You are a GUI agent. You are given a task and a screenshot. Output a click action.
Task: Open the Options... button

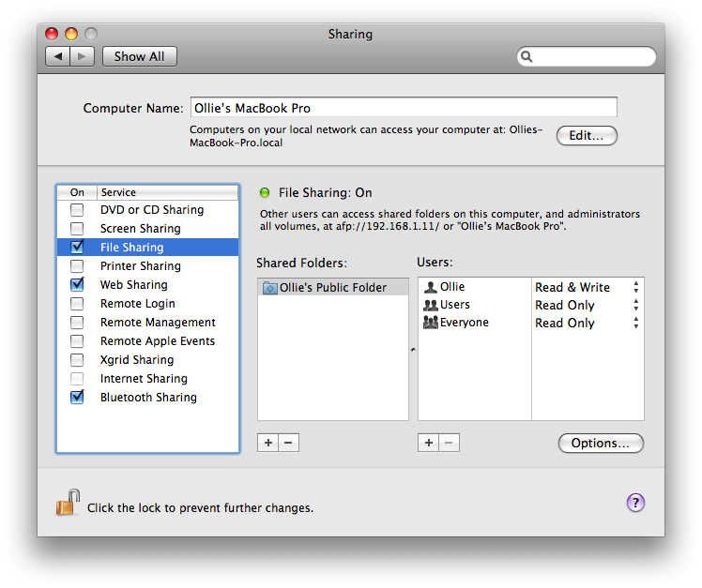click(x=601, y=443)
